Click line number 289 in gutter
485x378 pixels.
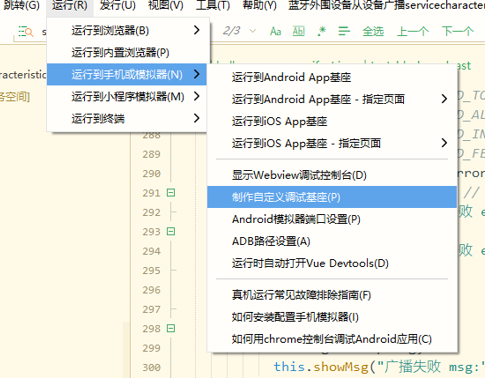(152, 154)
